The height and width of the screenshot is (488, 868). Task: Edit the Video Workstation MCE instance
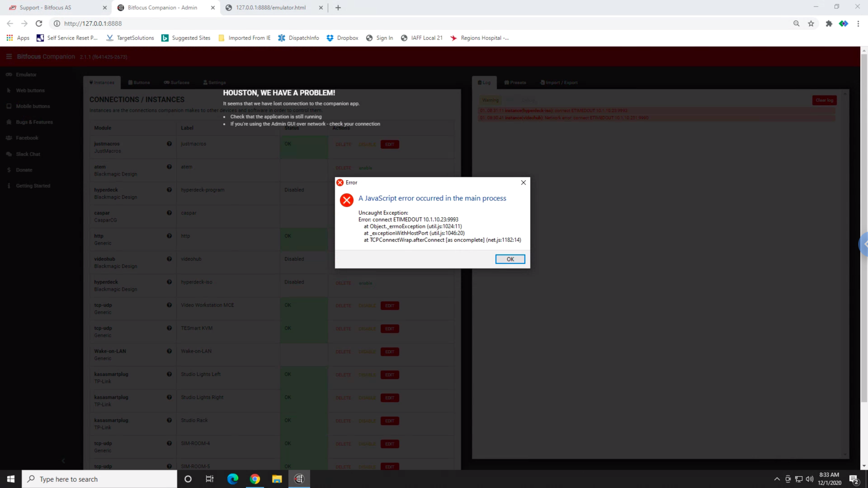(390, 306)
